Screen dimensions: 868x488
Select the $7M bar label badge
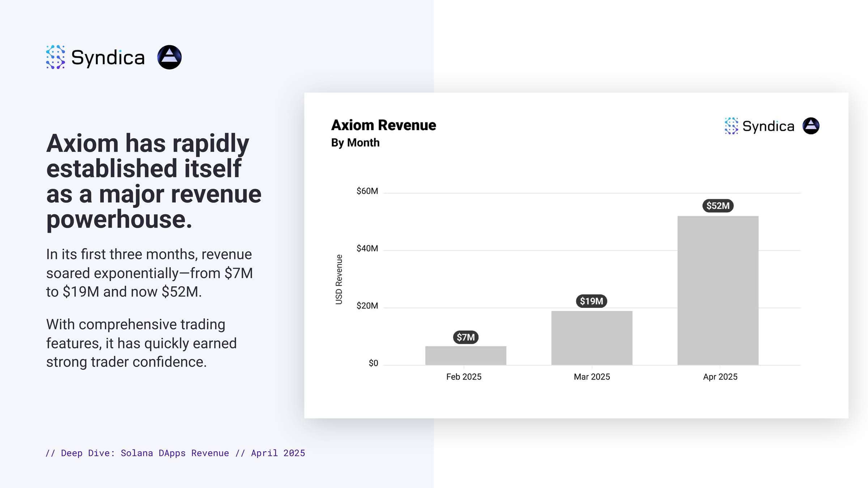(466, 337)
